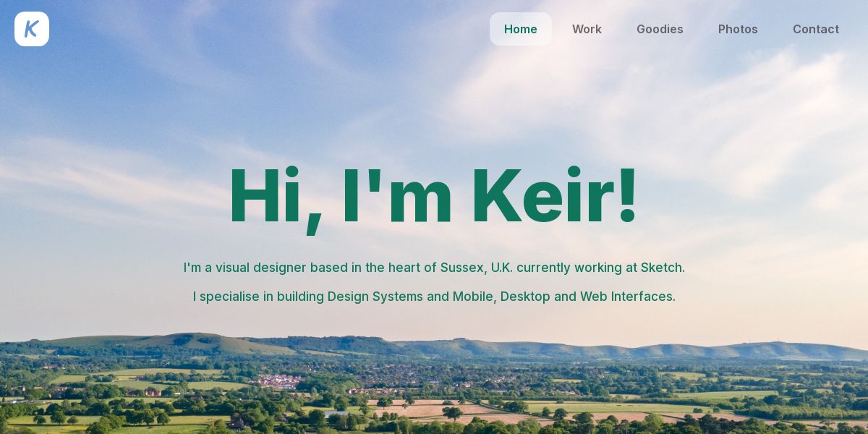868x434 pixels.
Task: Click the "U.K." text in the intro
Action: point(502,268)
